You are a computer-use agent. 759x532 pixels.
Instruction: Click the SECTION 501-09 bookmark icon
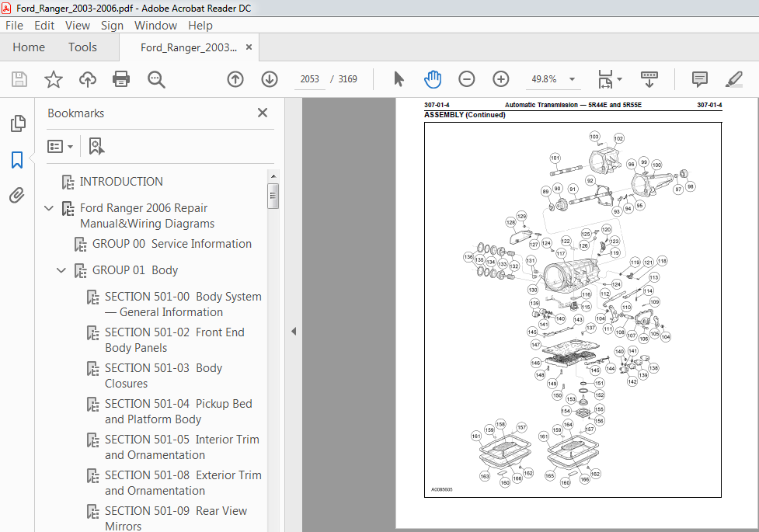[x=93, y=512]
